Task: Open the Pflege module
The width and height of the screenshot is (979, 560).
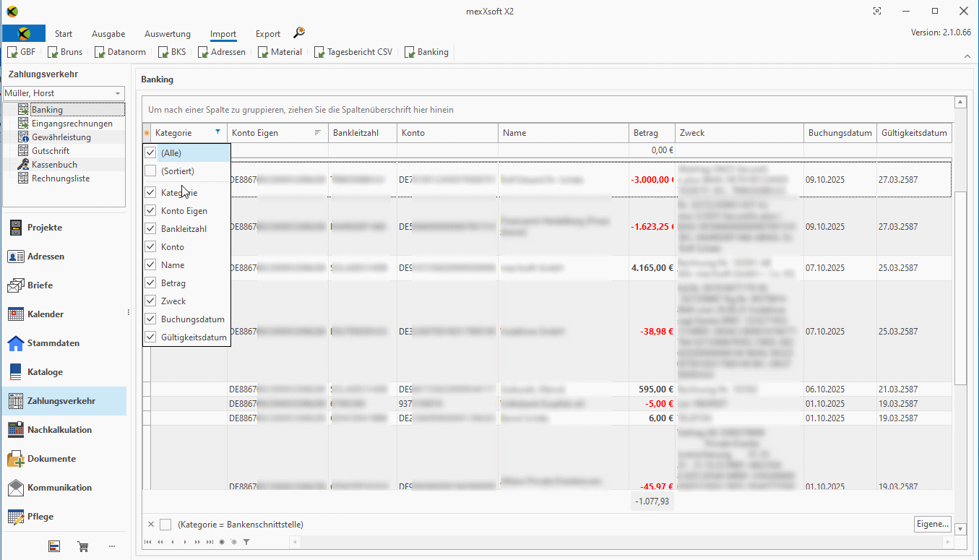Action: (64, 517)
